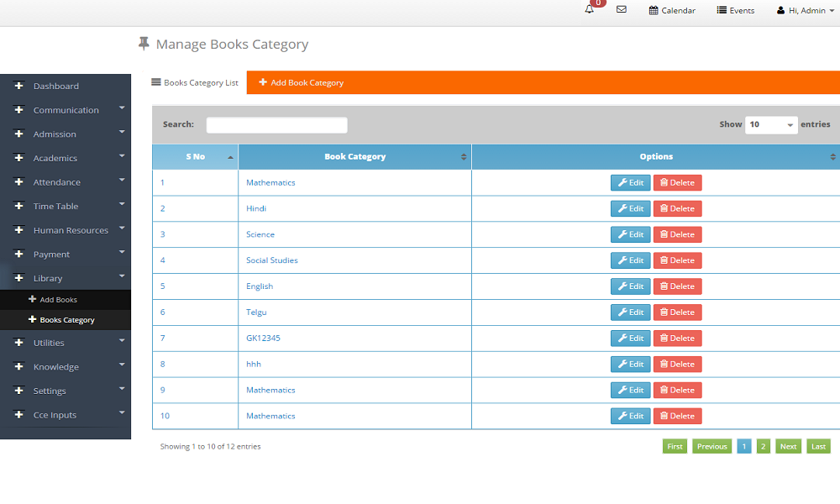This screenshot has height=504, width=840.
Task: Toggle sorting on the Options column
Action: click(x=655, y=157)
